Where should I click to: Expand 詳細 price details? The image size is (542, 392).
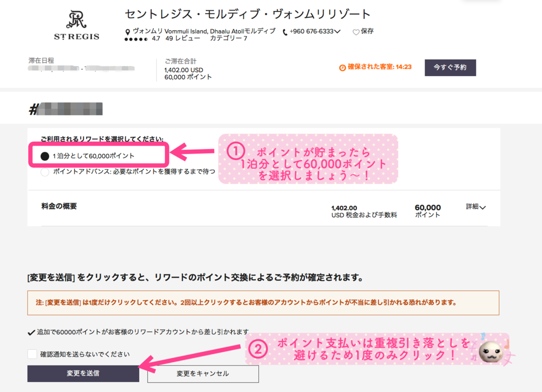click(x=476, y=207)
